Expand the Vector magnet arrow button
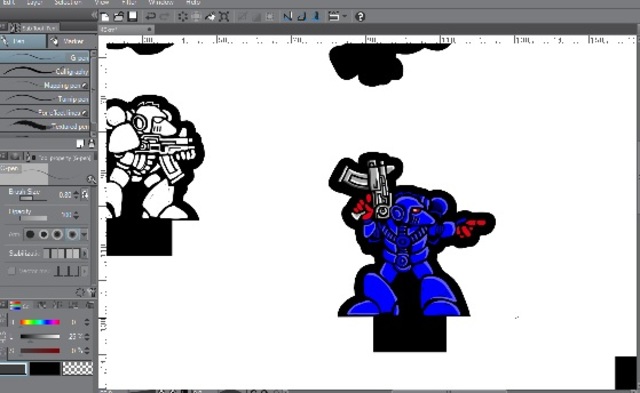The image size is (640, 393). [85, 271]
